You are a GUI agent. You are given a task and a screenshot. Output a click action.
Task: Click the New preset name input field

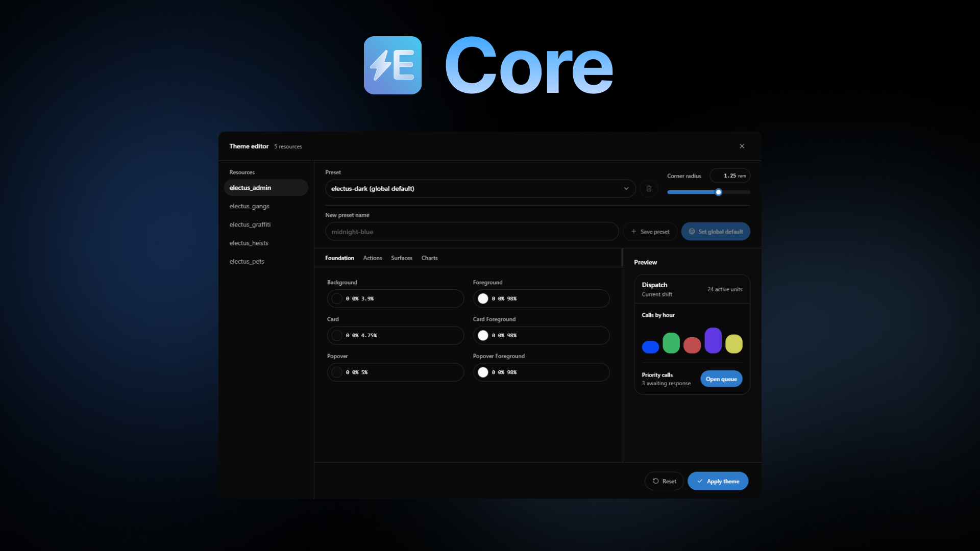click(x=472, y=232)
